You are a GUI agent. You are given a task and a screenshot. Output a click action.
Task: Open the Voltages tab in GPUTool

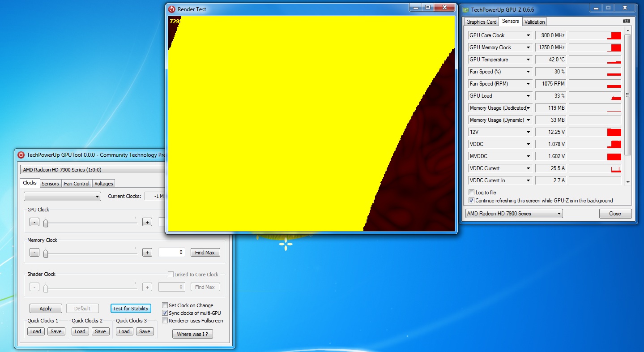tap(103, 184)
